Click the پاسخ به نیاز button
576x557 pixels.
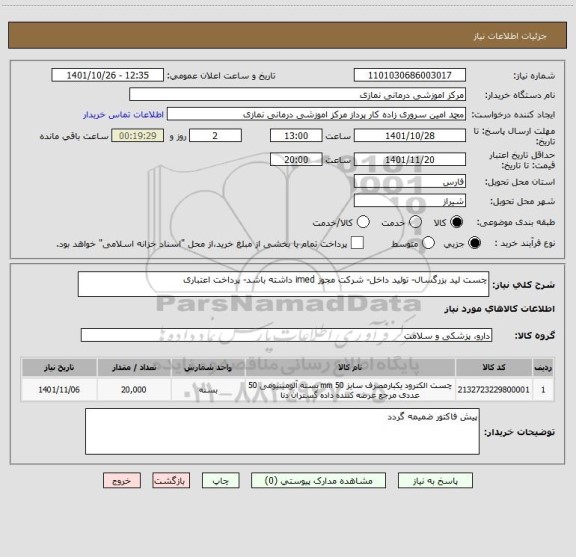(x=435, y=481)
